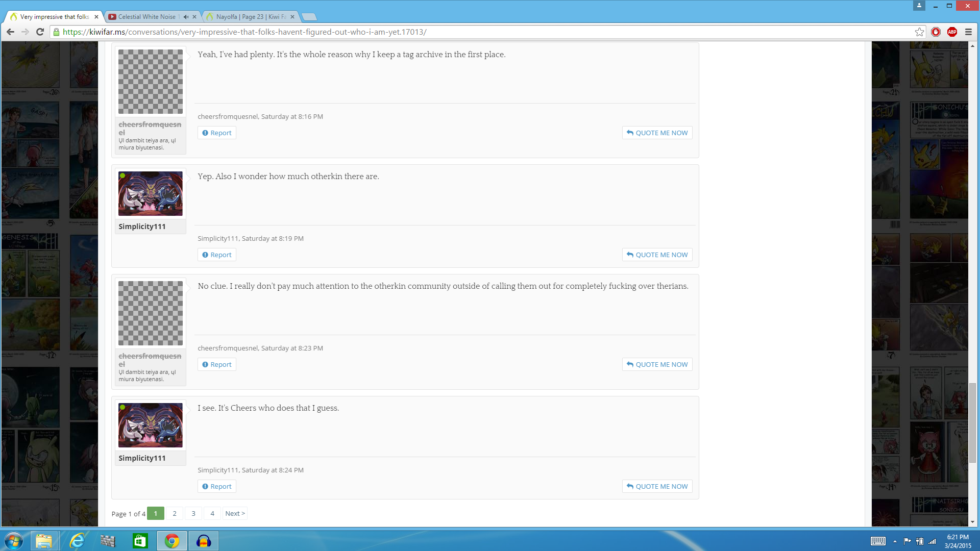
Task: Click the browser reload icon
Action: (x=40, y=32)
